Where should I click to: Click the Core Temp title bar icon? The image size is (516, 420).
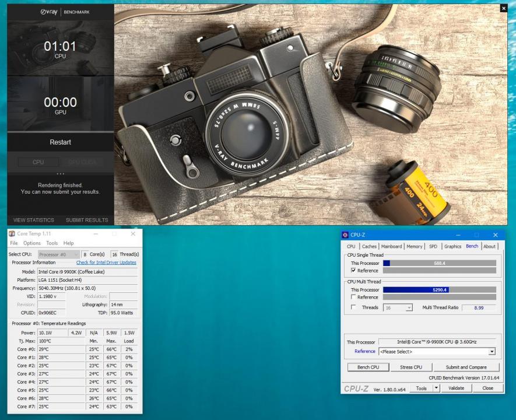(13, 233)
